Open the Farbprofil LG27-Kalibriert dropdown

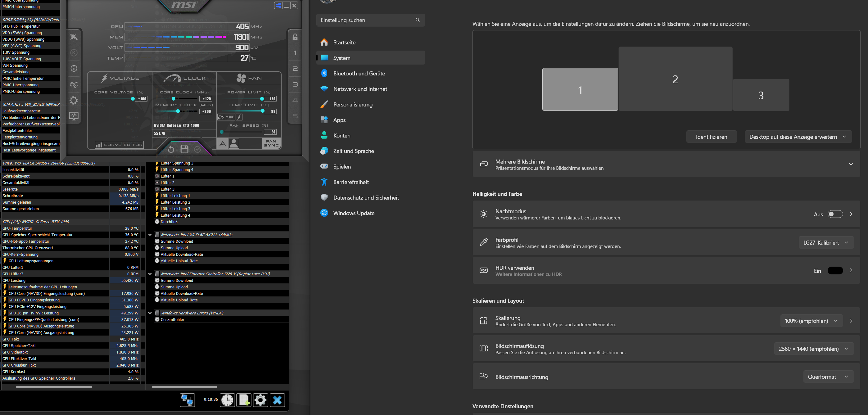pos(826,242)
